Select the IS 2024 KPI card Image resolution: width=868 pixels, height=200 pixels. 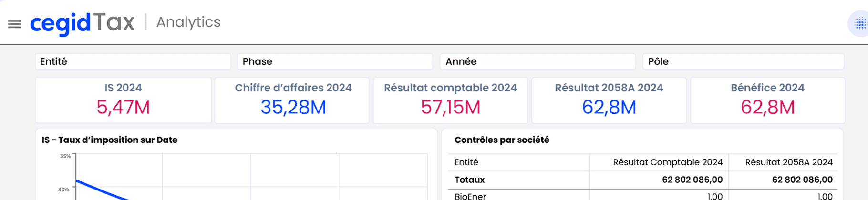(x=123, y=100)
